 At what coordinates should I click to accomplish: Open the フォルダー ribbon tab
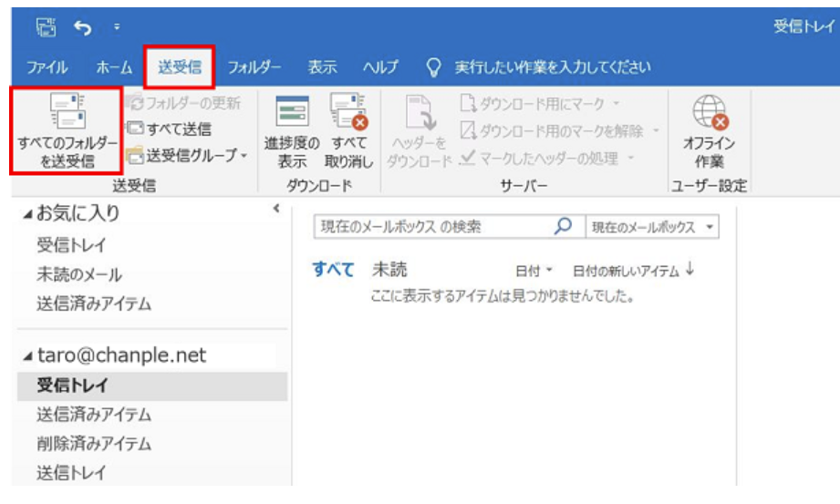(x=254, y=67)
